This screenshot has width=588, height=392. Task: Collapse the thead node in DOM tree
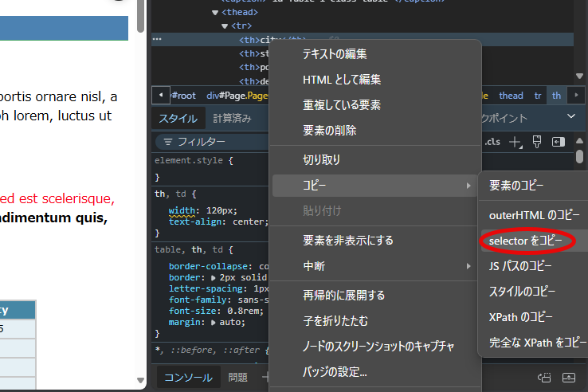pyautogui.click(x=215, y=13)
